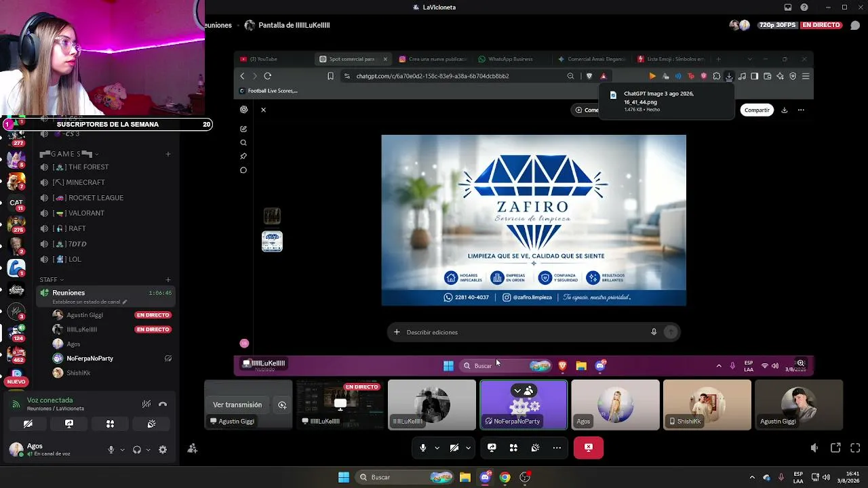Open the Windows Start menu on the taskbar
Screen dimensions: 868x488
click(344, 477)
